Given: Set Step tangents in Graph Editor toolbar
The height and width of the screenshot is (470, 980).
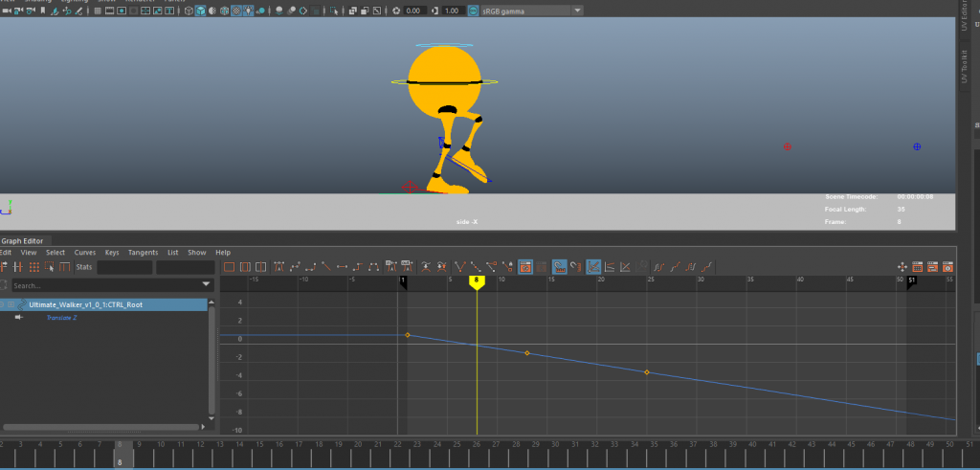Looking at the screenshot, I should (x=358, y=267).
